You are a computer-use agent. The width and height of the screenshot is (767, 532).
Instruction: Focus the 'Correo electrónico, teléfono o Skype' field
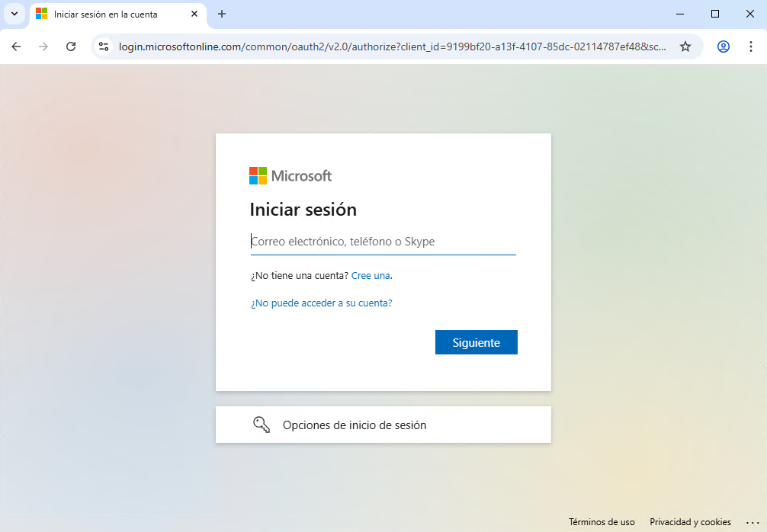point(383,242)
